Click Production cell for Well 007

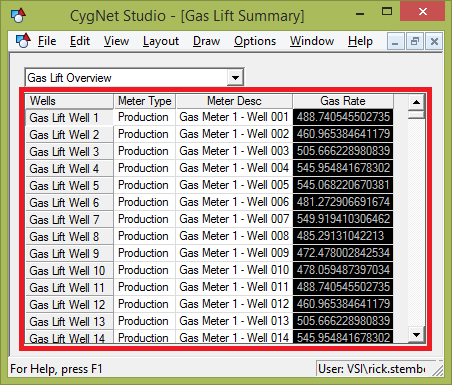pos(145,219)
